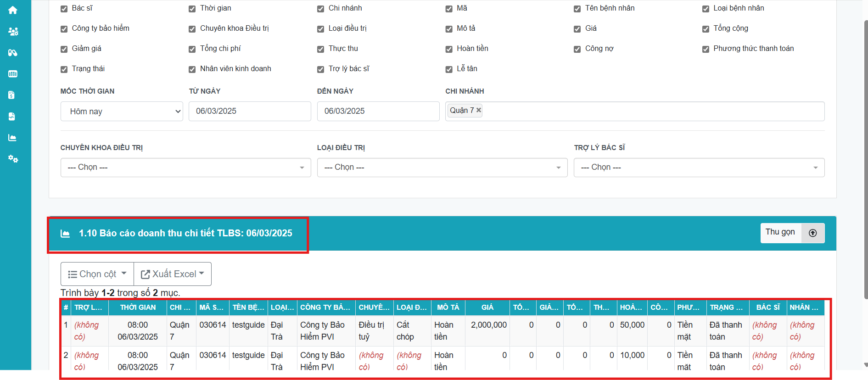Click the teeth icon in sidebar

coord(13,74)
